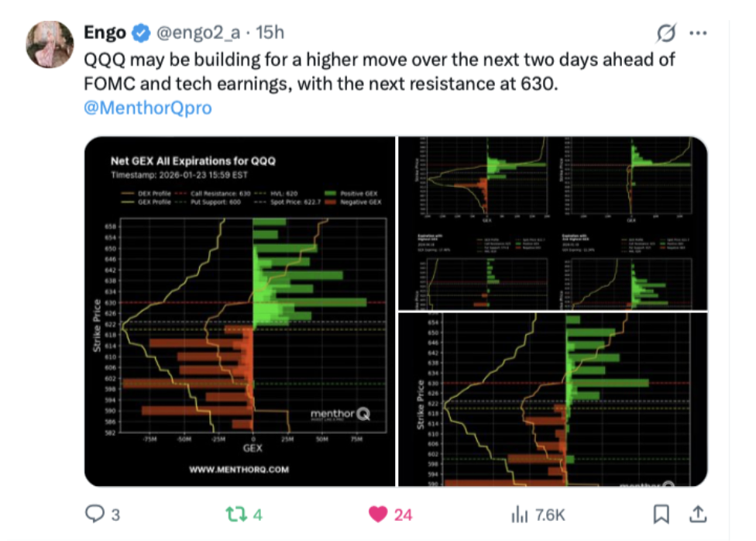The image size is (756, 541).
Task: Open view analytics via the bar chart icon
Action: [517, 514]
